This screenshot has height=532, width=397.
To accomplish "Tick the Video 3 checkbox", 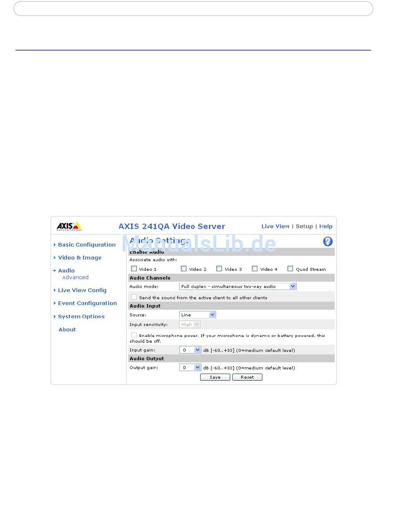I will pyautogui.click(x=219, y=269).
